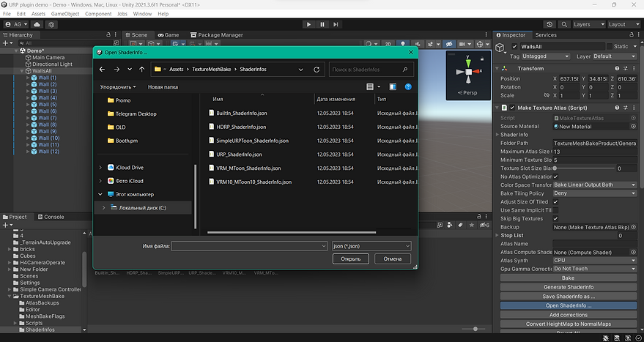Open the Layout dropdown
The image size is (644, 342).
tap(623, 25)
